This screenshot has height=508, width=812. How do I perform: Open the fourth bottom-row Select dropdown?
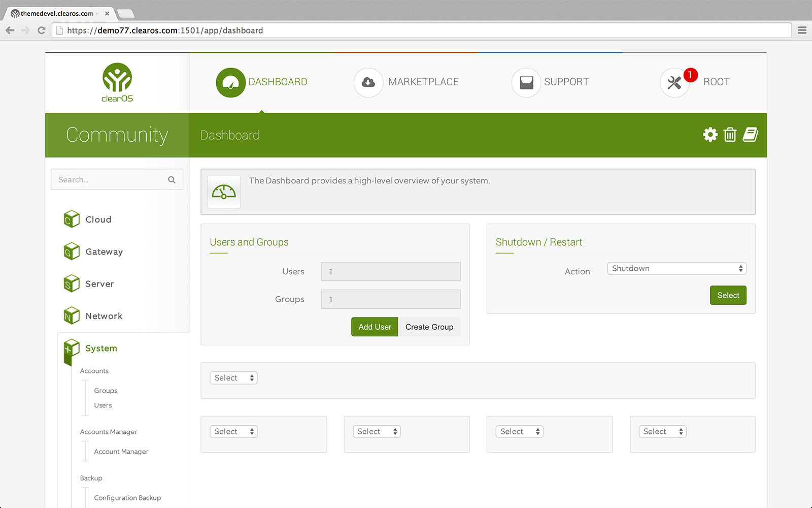662,431
